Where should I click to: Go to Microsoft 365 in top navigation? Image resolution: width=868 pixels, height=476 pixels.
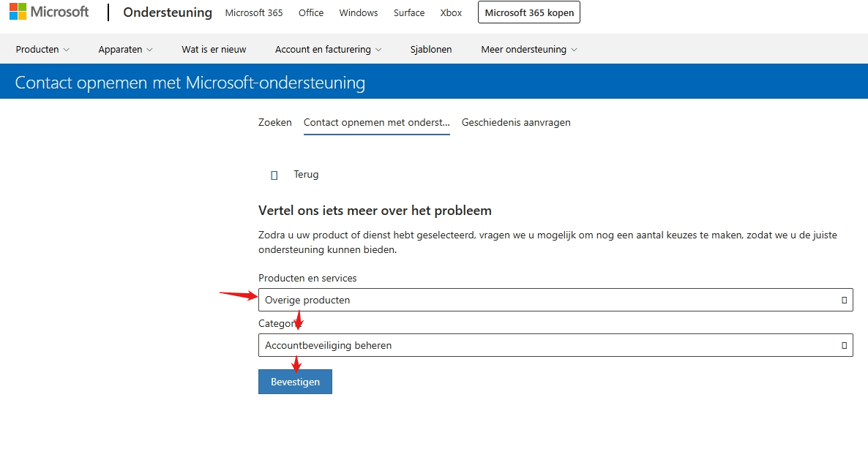tap(253, 12)
